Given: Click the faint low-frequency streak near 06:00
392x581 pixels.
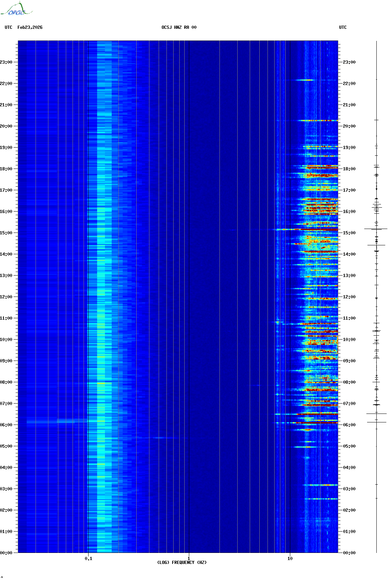Looking at the screenshot, I should pyautogui.click(x=57, y=422).
